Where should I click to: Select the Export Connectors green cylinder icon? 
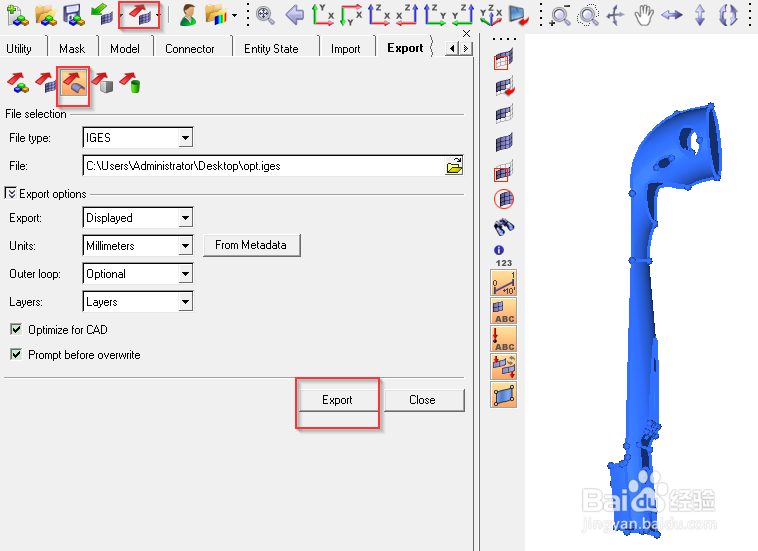(130, 83)
